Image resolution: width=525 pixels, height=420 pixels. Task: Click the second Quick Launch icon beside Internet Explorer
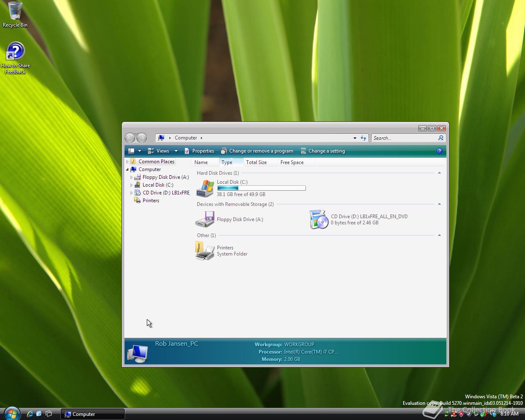click(39, 414)
